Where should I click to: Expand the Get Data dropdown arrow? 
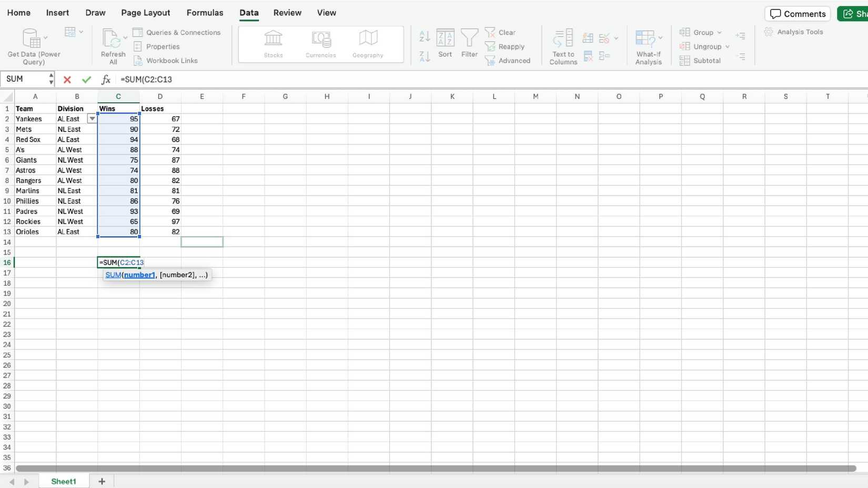coord(46,38)
